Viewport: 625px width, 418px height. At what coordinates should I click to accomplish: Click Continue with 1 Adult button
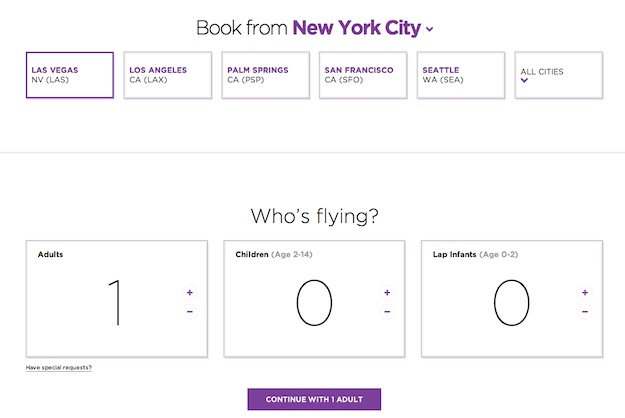tap(314, 399)
